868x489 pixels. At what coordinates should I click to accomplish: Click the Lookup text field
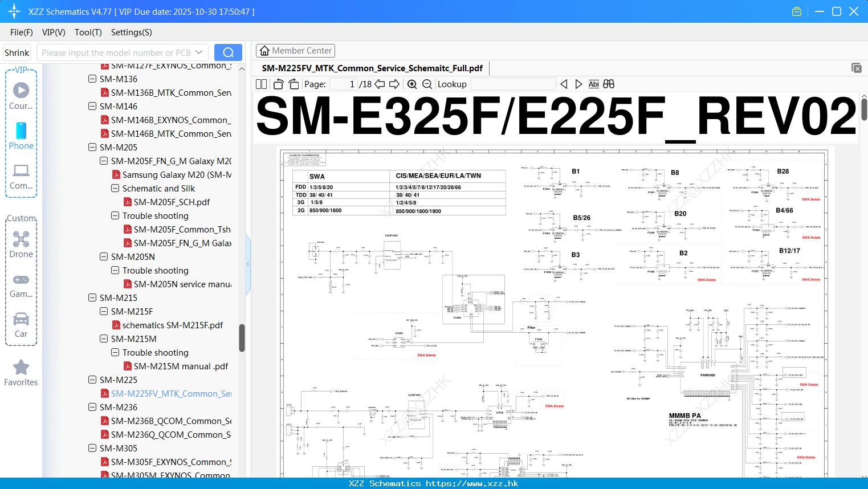click(513, 84)
